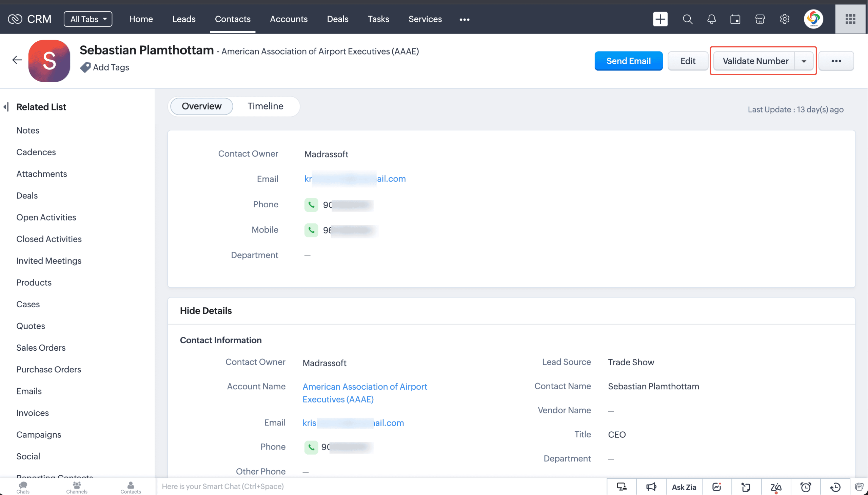Image resolution: width=868 pixels, height=495 pixels.
Task: Open the search magnifier icon
Action: (x=687, y=19)
